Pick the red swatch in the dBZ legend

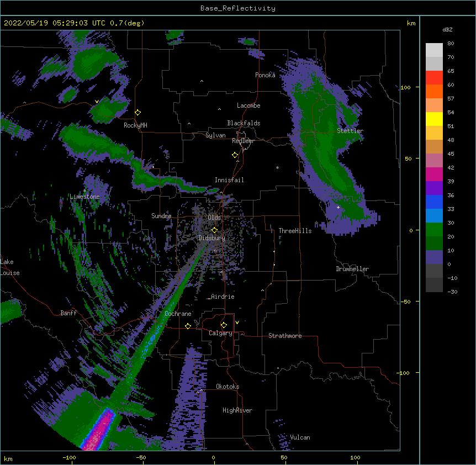[434, 77]
